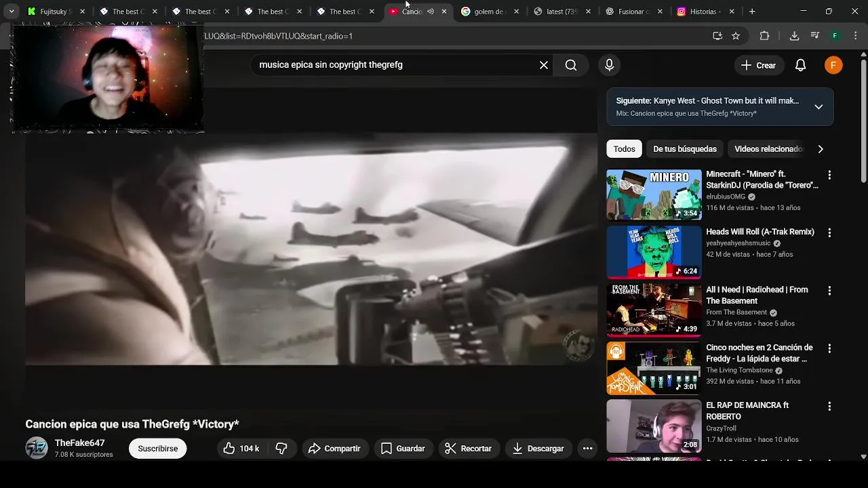Open the media control toolbar icon

pos(815,36)
